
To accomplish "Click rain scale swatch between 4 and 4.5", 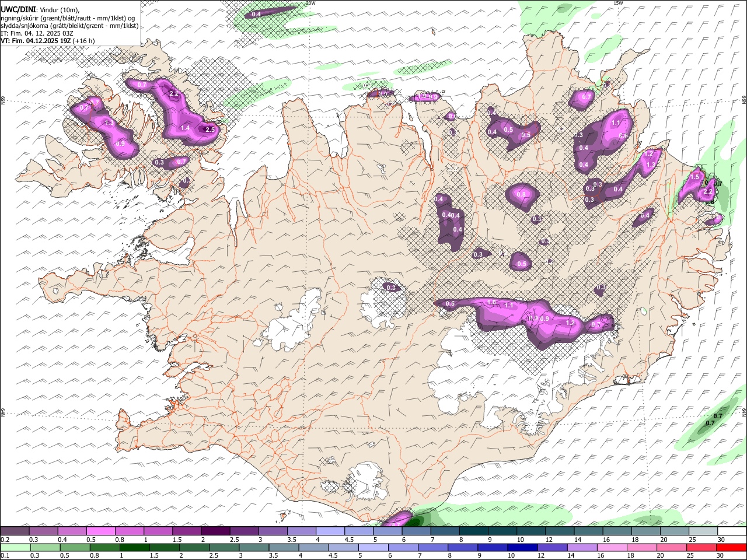I will 313,547.
